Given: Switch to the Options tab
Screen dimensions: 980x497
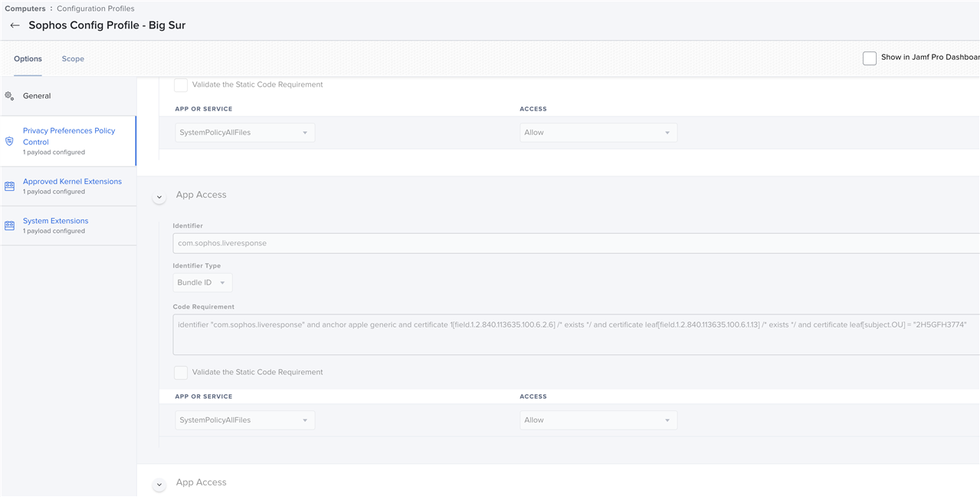Looking at the screenshot, I should click(x=28, y=59).
